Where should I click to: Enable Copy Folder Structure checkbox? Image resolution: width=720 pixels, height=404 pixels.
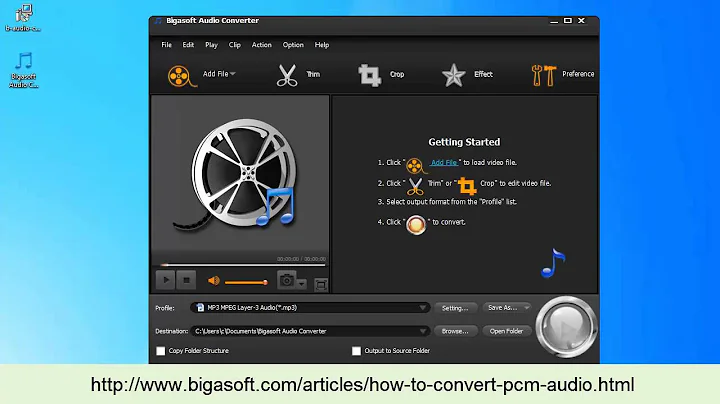pyautogui.click(x=161, y=351)
